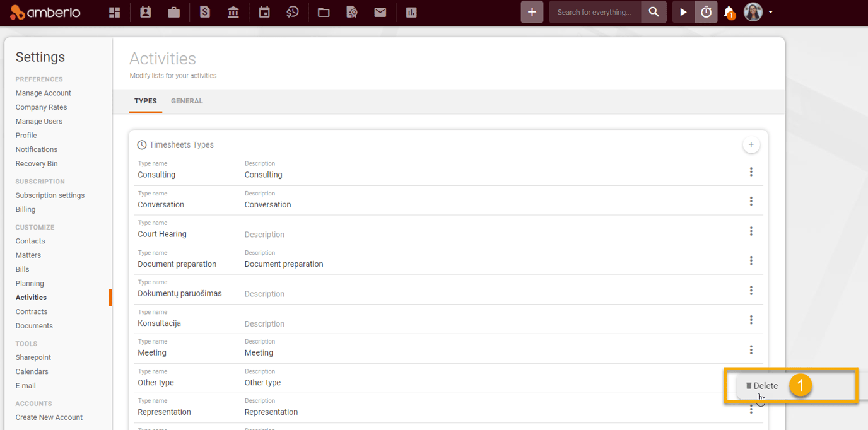Open Bills using the price-tag icon
Image resolution: width=868 pixels, height=430 pixels.
(x=204, y=12)
